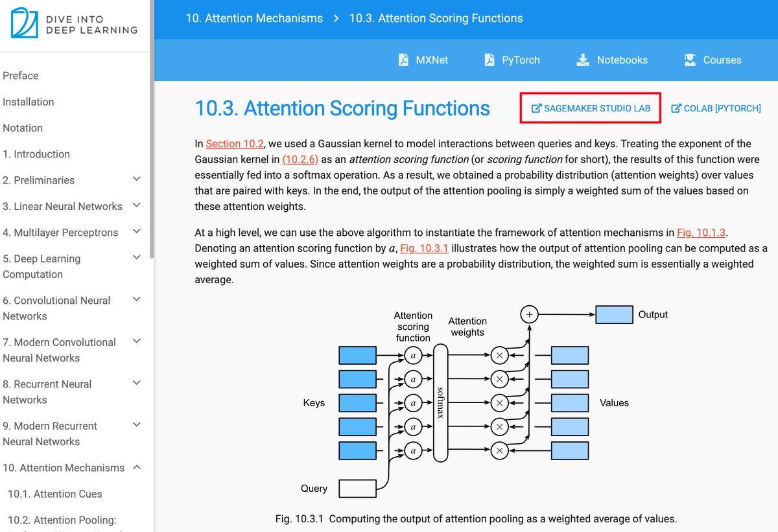Open breadcrumb item 10. Attention Mechanisms
Screen dimensions: 778x532
(254, 18)
